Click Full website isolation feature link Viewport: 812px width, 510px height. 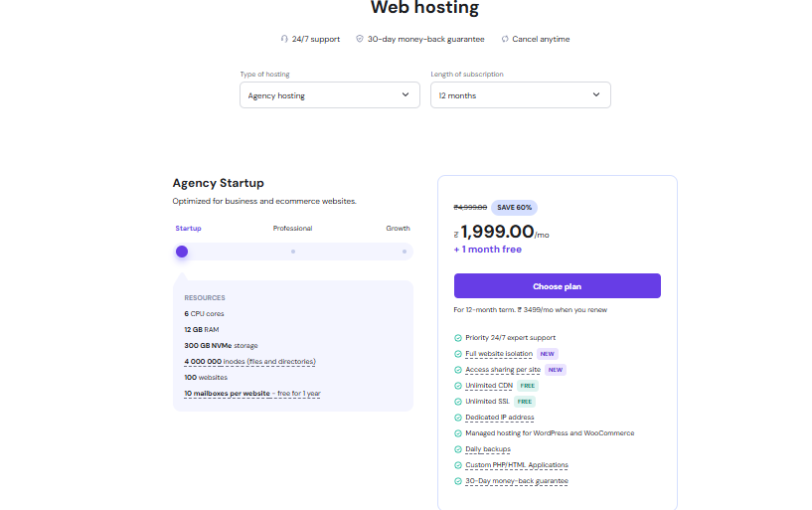[499, 354]
